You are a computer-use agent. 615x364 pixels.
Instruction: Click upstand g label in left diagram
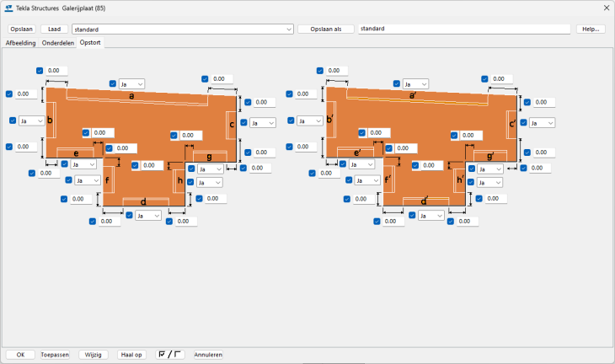209,157
